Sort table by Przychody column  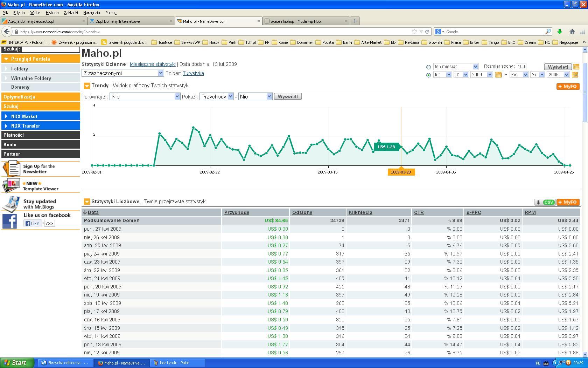(237, 212)
